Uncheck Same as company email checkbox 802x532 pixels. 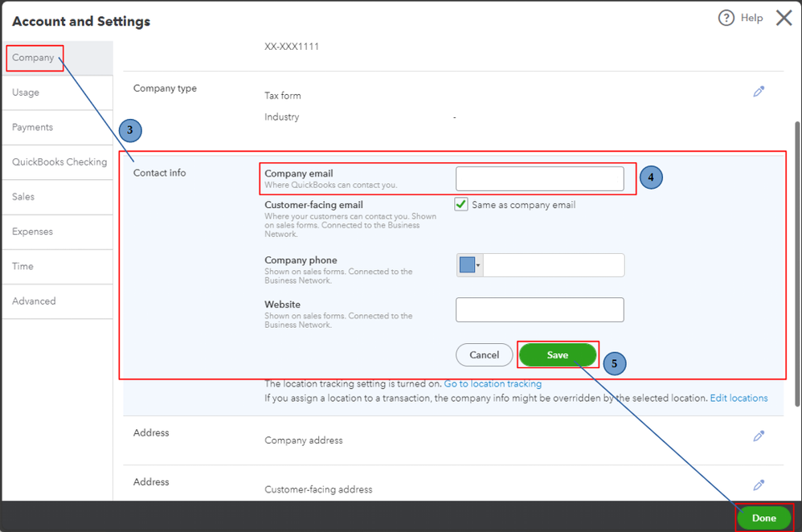(460, 205)
